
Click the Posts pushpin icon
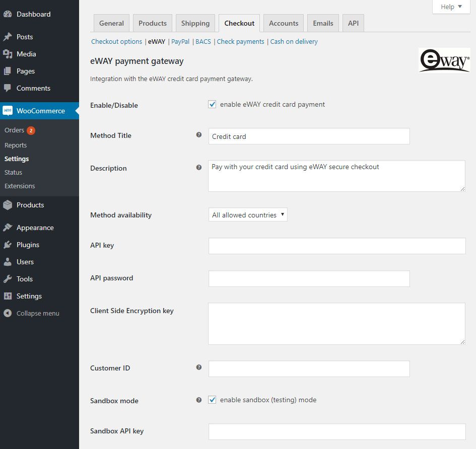8,37
